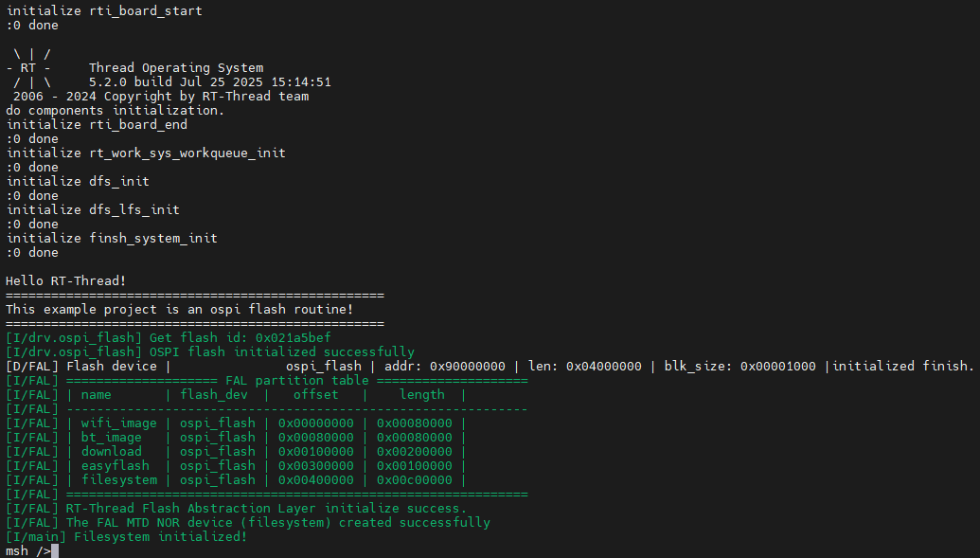Click the wifi_image partition row

point(265,423)
